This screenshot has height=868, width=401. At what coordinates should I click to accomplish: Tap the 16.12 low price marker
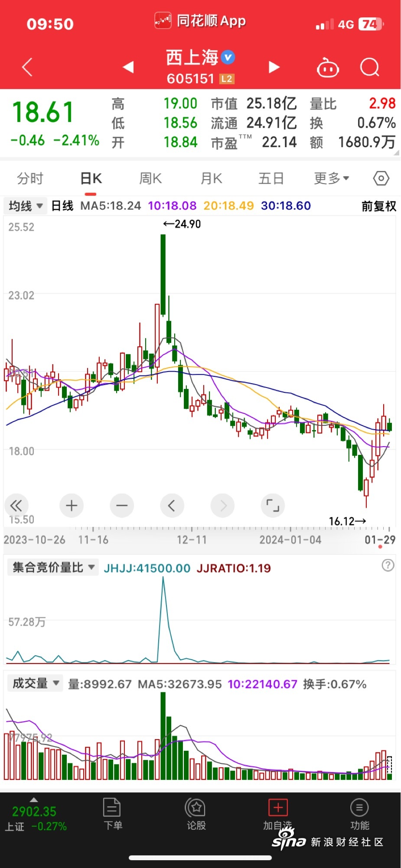[x=347, y=521]
